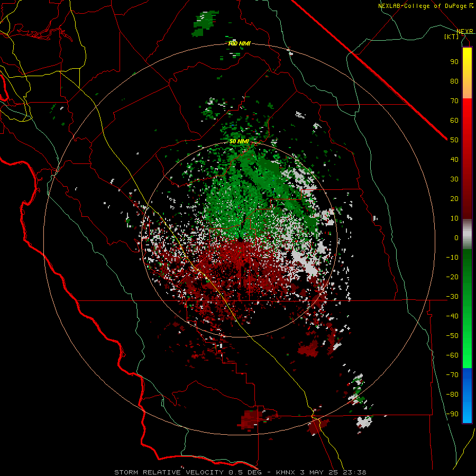Screen dimensions: 476x476
Task: Click the positive 30 knot scale value
Action: (x=454, y=179)
